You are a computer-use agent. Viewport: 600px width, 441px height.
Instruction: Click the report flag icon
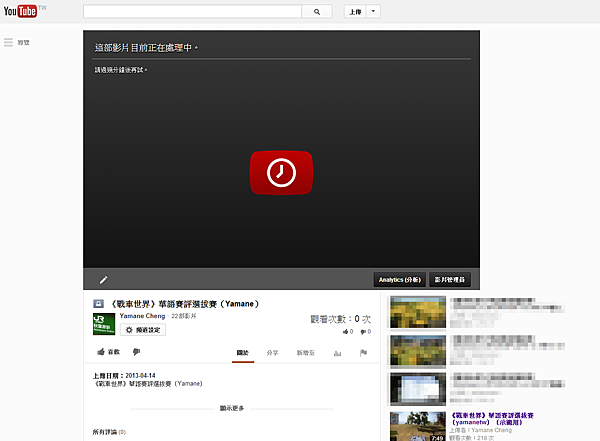[363, 353]
